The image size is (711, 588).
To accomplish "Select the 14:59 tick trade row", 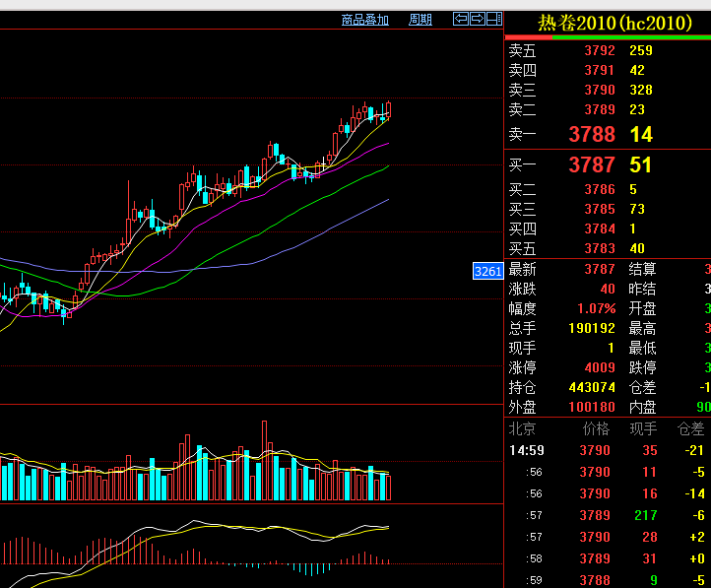I will coord(608,450).
